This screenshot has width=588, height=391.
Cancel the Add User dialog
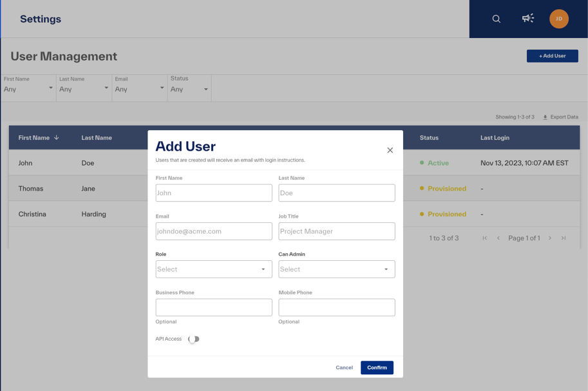click(345, 368)
